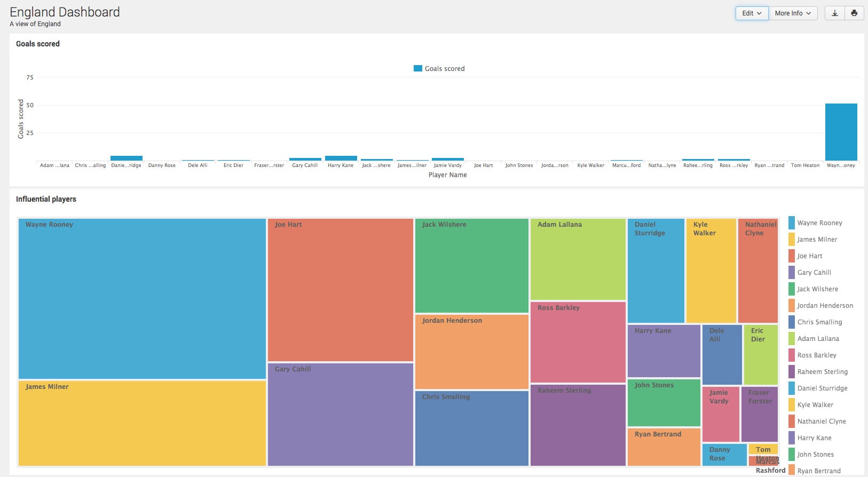Click the Tom Heaton axis label
868x477 pixels.
tap(805, 165)
